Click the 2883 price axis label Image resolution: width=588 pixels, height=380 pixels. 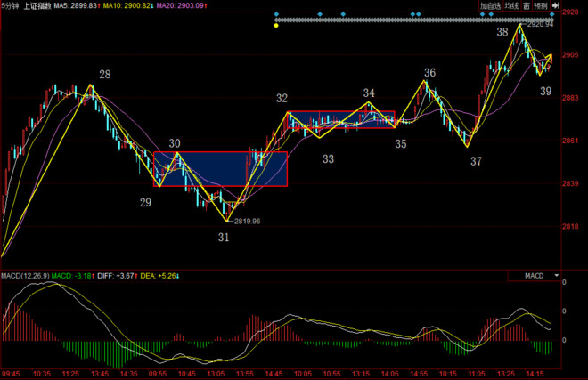coord(570,98)
